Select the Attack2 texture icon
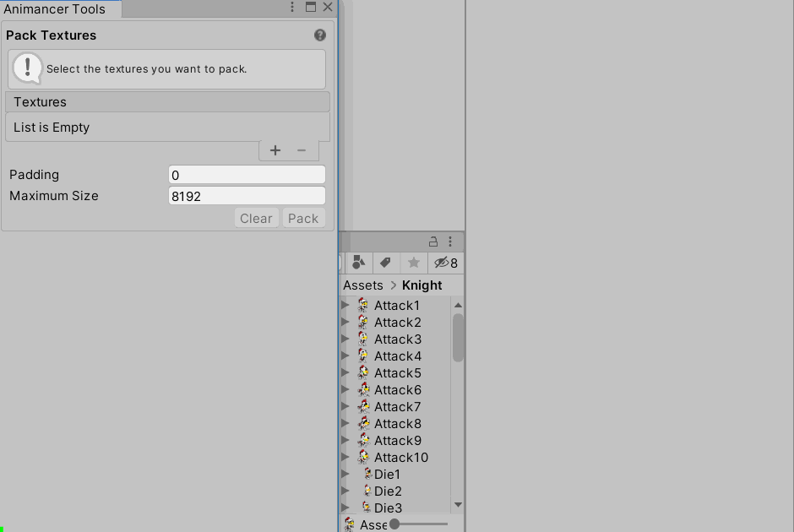The height and width of the screenshot is (532, 794). tap(363, 322)
